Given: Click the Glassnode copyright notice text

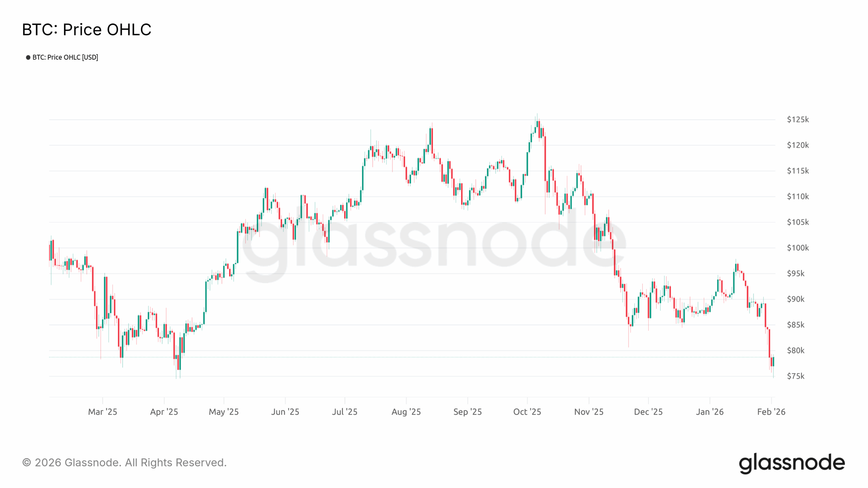Looking at the screenshot, I should 124,463.
